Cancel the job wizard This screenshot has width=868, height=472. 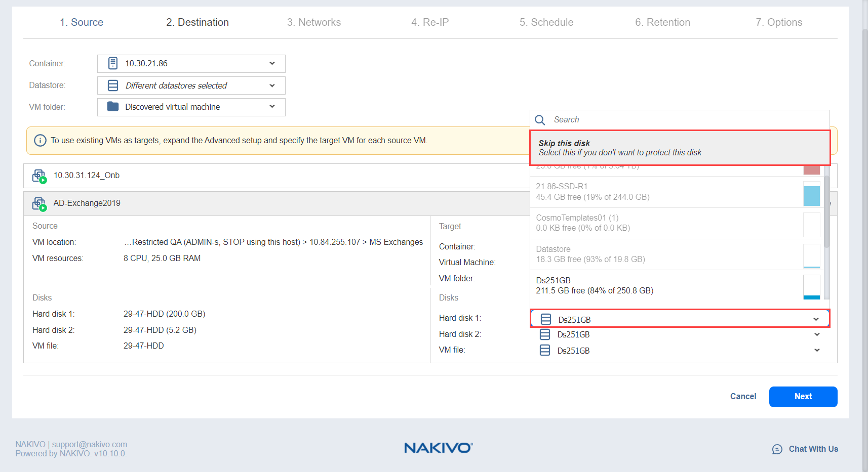[743, 397]
